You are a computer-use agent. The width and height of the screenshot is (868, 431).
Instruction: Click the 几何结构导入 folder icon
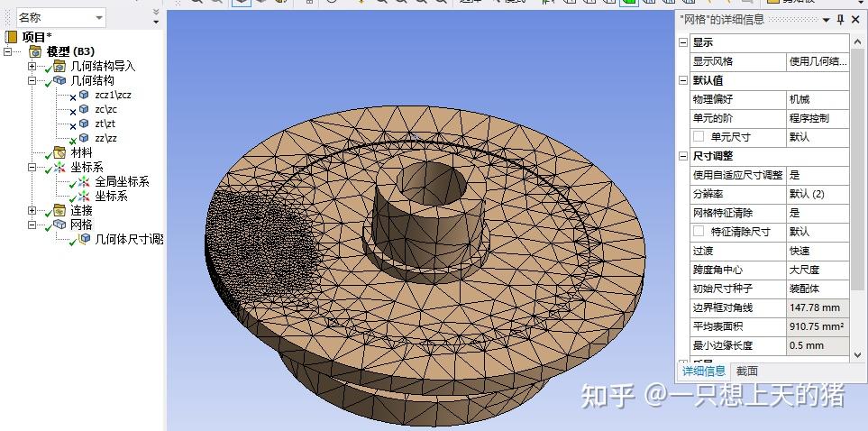(59, 66)
